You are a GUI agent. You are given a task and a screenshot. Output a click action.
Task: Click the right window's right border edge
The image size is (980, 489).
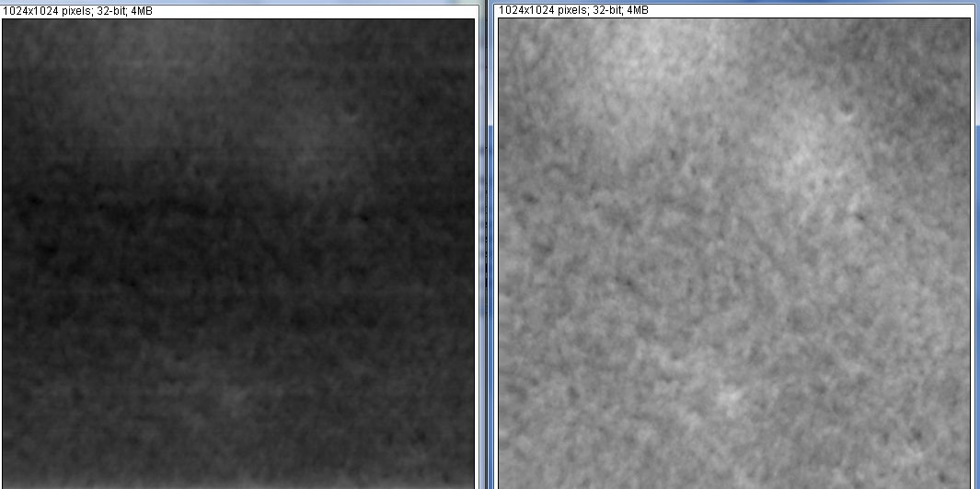974,249
